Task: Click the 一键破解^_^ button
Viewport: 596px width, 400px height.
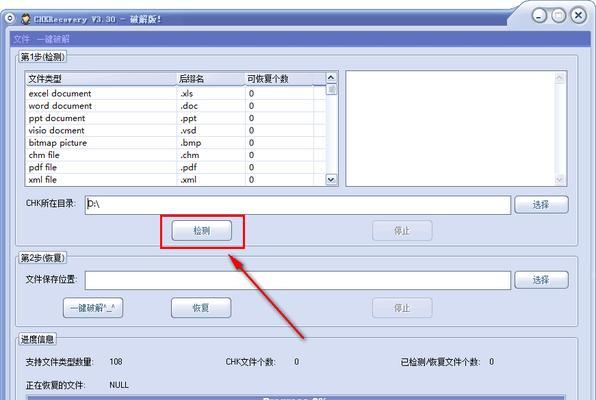Action: coord(93,308)
